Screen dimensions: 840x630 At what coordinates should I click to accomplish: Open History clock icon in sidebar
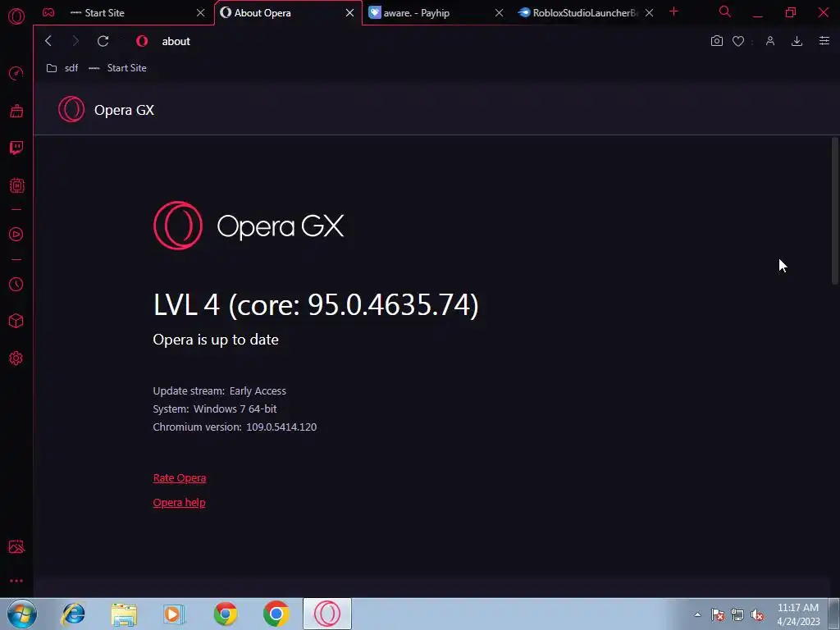(16, 285)
